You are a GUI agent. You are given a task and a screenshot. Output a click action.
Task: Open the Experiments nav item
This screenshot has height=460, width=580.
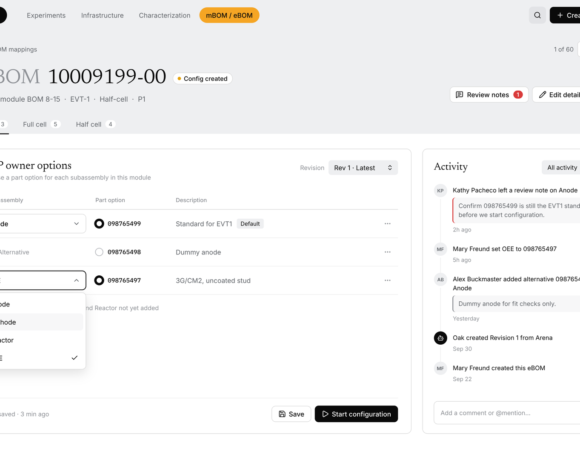(46, 16)
